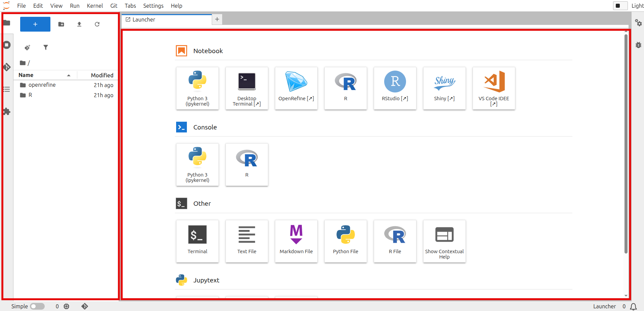This screenshot has width=644, height=311.
Task: Open a new Terminal
Action: coord(197,241)
